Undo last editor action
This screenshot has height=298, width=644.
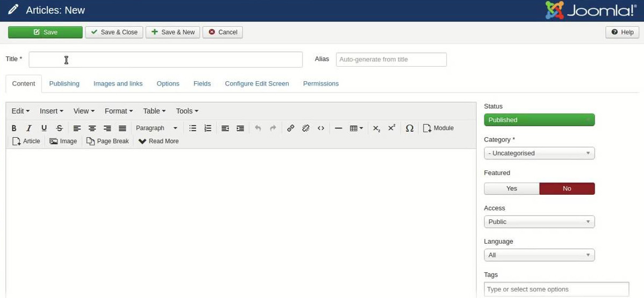tap(258, 128)
